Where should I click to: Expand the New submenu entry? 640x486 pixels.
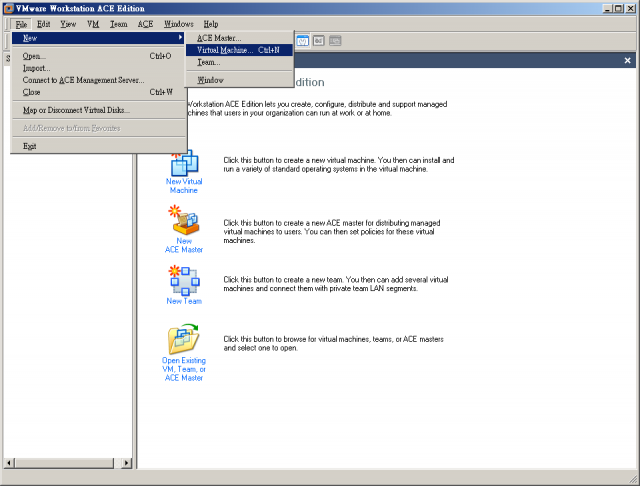pyautogui.click(x=98, y=38)
